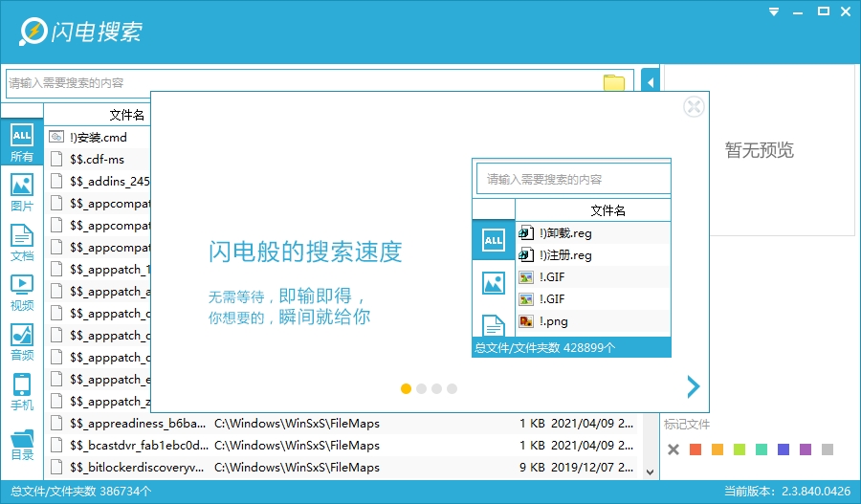861x504 pixels.
Task: Clear file mark with X icon
Action: coord(673,449)
